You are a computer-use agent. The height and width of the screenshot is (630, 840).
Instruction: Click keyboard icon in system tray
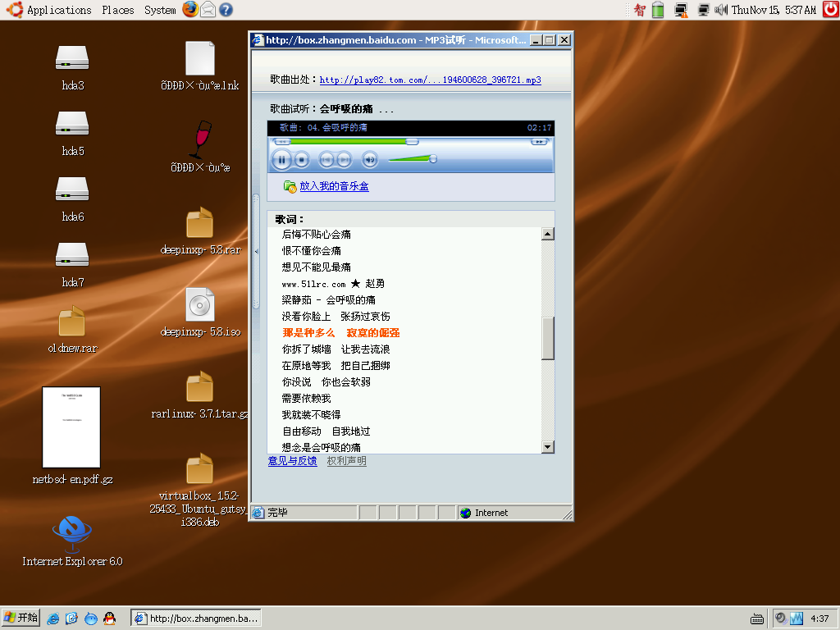click(757, 619)
